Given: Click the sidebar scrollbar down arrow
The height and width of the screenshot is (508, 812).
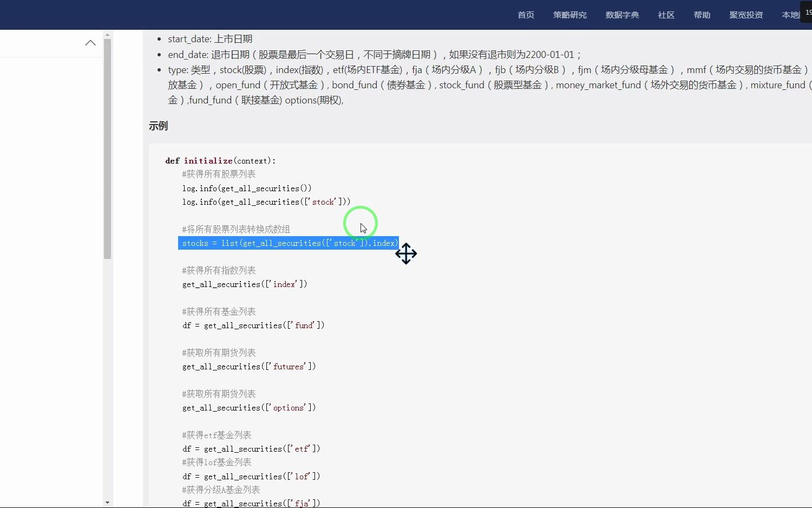Looking at the screenshot, I should point(107,503).
